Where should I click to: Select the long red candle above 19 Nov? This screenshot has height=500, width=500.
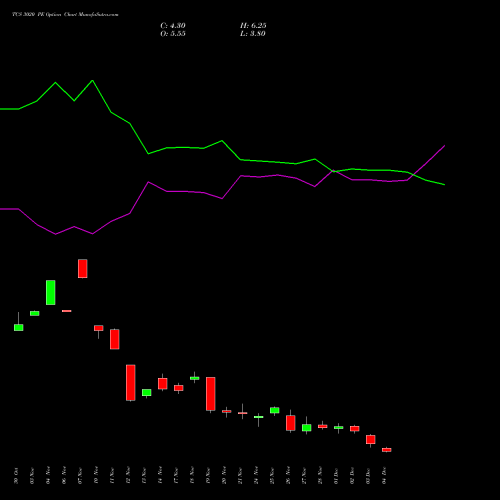pyautogui.click(x=211, y=394)
